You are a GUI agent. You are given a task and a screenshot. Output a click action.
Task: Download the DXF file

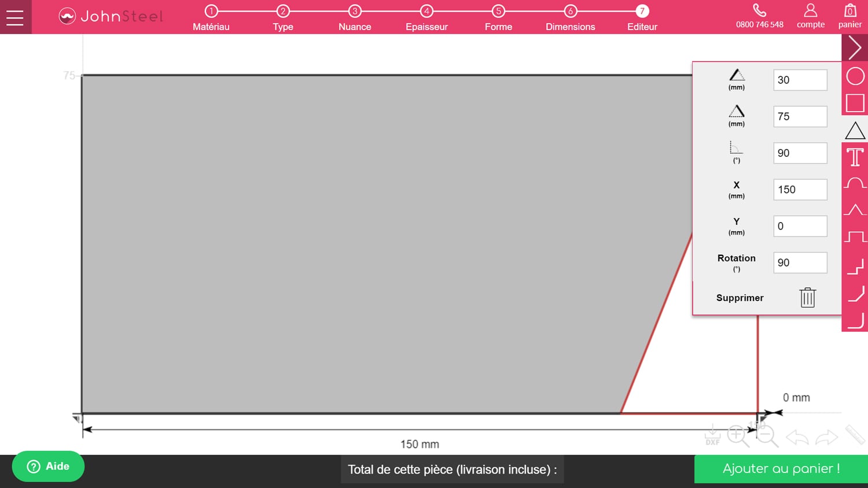pos(712,435)
